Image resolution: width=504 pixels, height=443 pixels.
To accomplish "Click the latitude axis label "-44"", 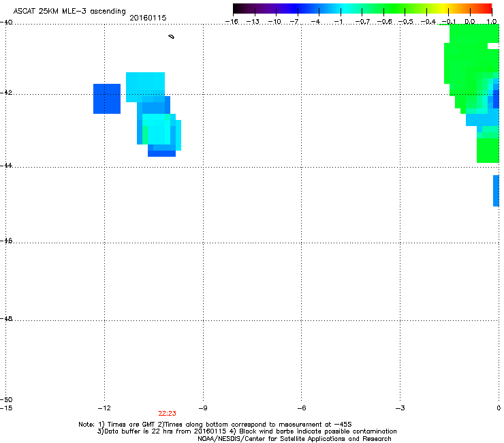I will pos(6,166).
